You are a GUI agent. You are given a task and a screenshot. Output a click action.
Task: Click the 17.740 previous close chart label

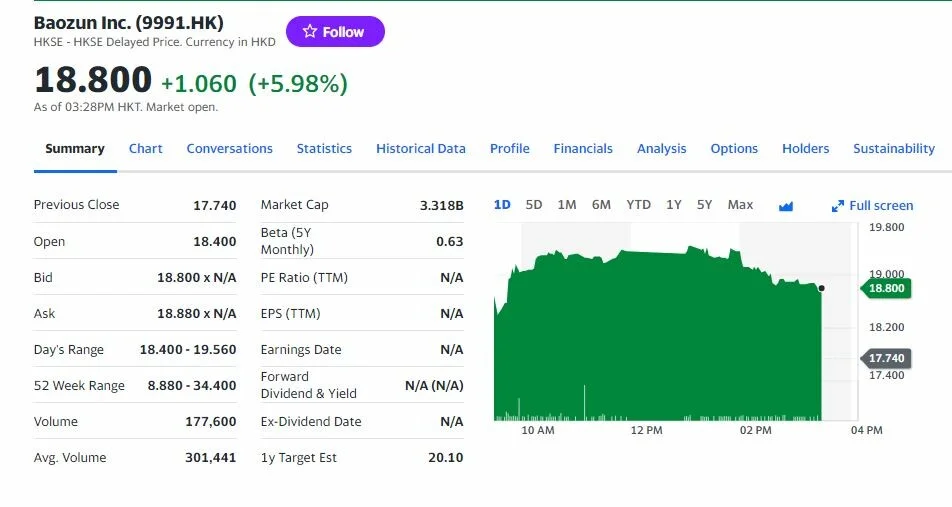(x=886, y=358)
